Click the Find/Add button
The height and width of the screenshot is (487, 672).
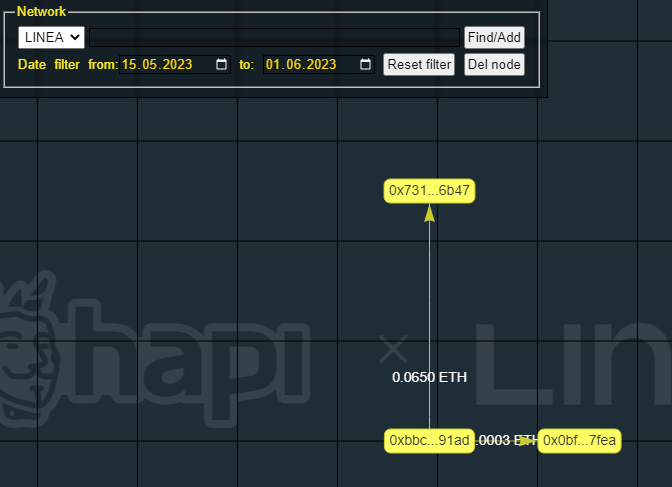[x=494, y=37]
